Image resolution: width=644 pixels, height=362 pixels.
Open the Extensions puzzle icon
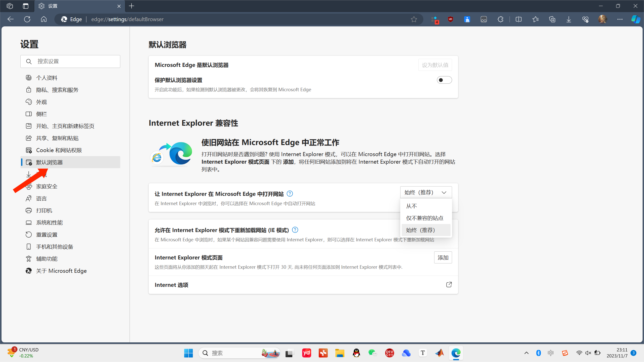(x=500, y=19)
